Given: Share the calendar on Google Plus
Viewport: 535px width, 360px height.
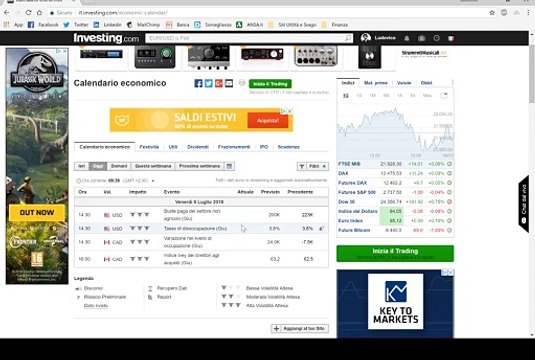Looking at the screenshot, I should click(x=219, y=83).
